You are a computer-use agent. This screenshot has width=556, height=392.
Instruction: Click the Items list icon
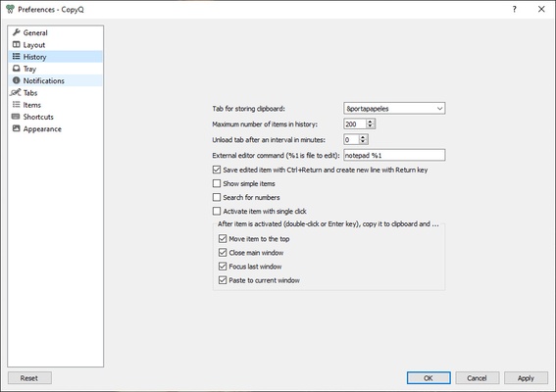(x=17, y=105)
